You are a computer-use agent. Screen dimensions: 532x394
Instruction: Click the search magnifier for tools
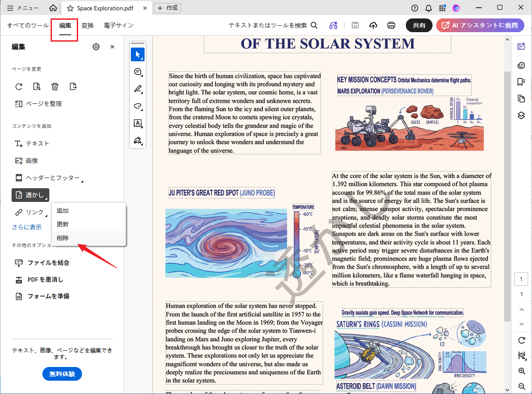314,25
